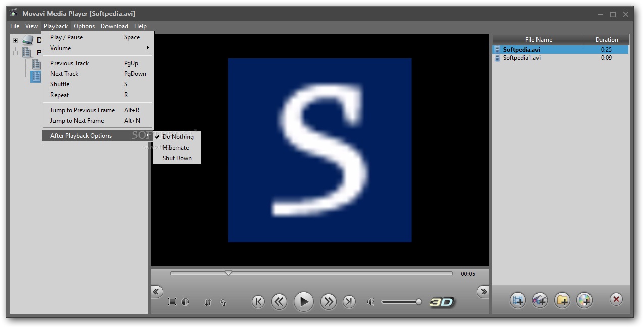Jump to the previous track button

click(x=258, y=302)
